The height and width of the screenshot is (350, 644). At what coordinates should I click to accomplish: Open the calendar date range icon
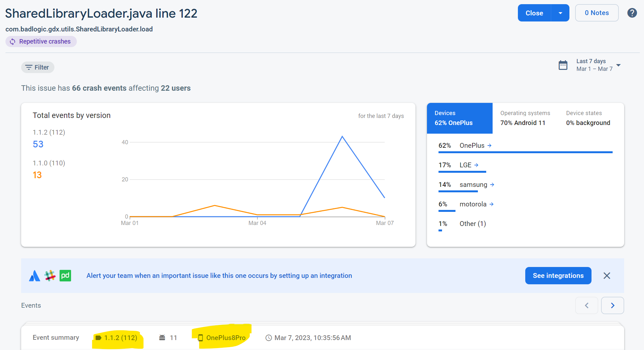(563, 65)
